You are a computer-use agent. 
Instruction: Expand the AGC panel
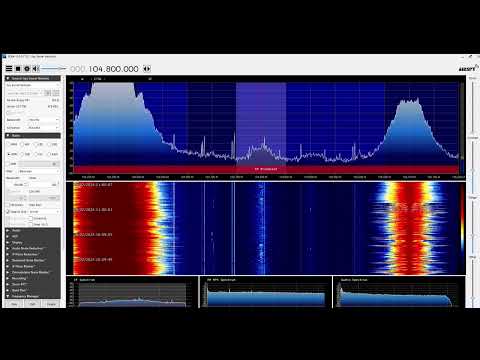[x=33, y=236]
